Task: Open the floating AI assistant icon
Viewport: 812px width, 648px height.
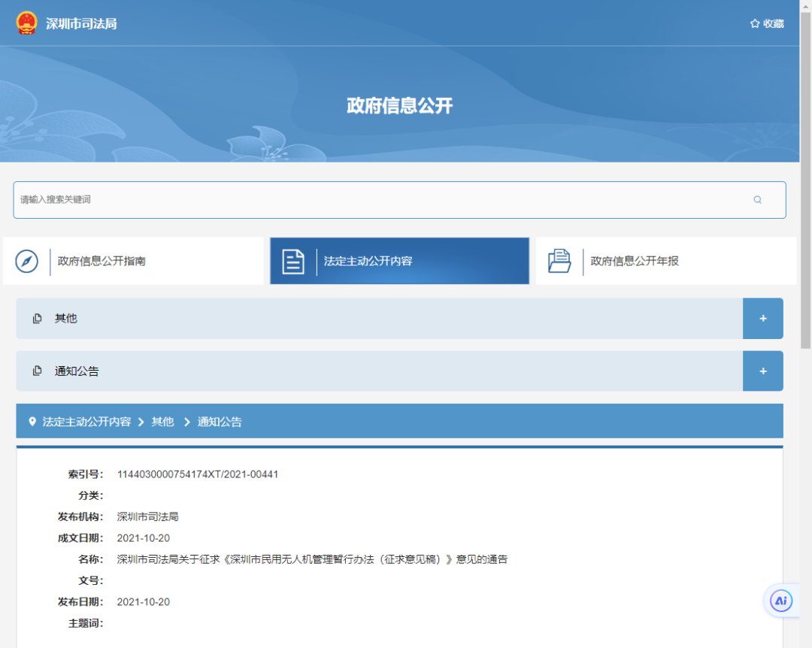Action: click(x=781, y=601)
